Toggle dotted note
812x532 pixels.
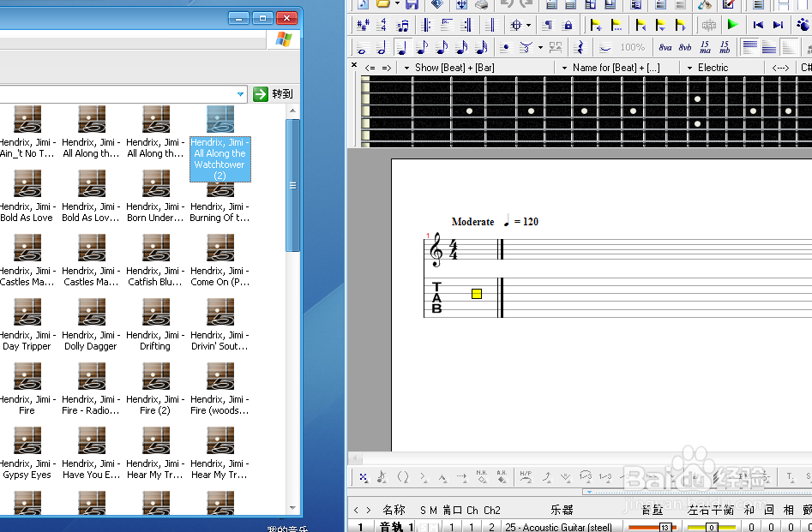[506, 48]
